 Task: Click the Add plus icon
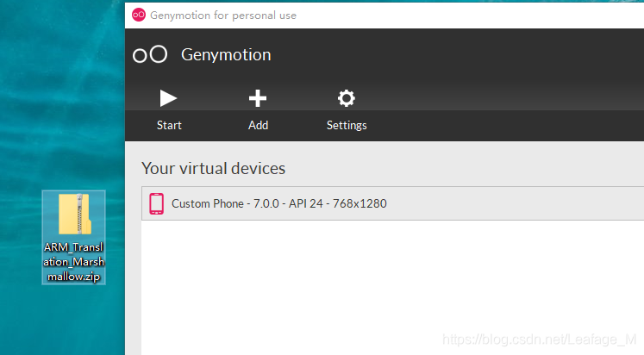pos(258,98)
